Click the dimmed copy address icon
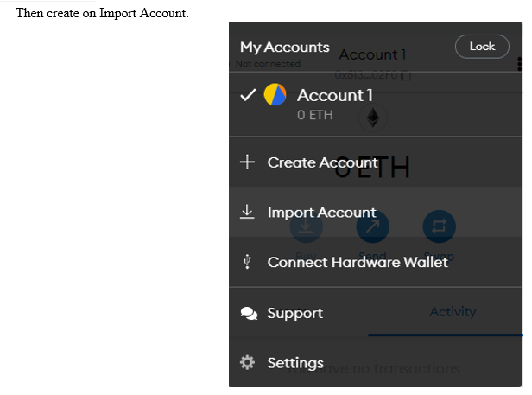532x395 pixels. (x=406, y=76)
